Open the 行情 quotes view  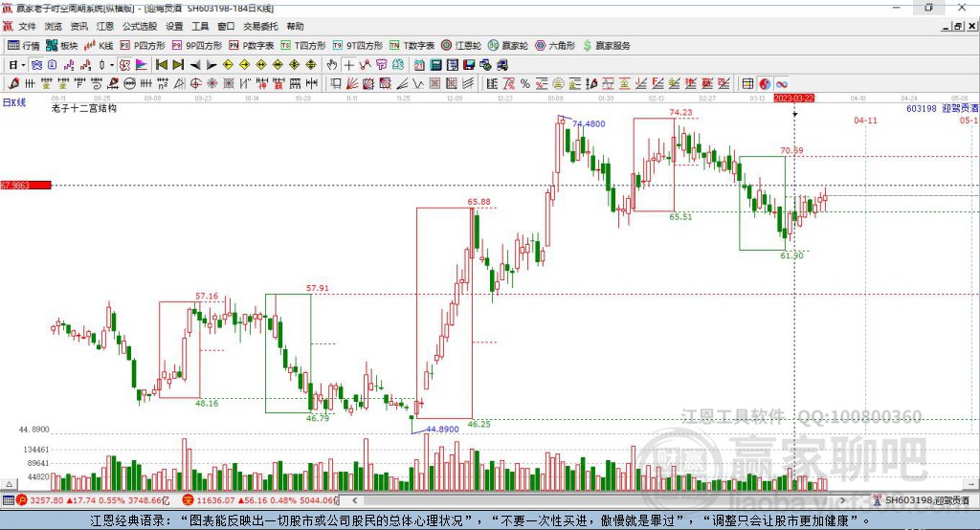23,46
